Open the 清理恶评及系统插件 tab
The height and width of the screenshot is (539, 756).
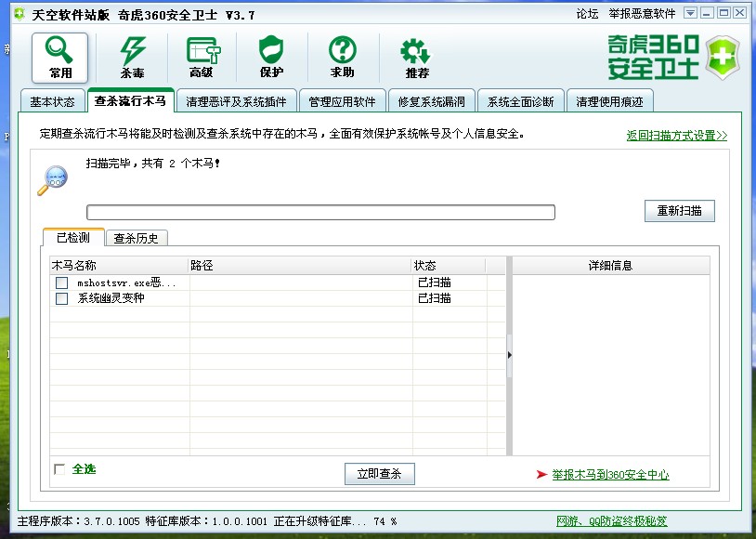[236, 102]
